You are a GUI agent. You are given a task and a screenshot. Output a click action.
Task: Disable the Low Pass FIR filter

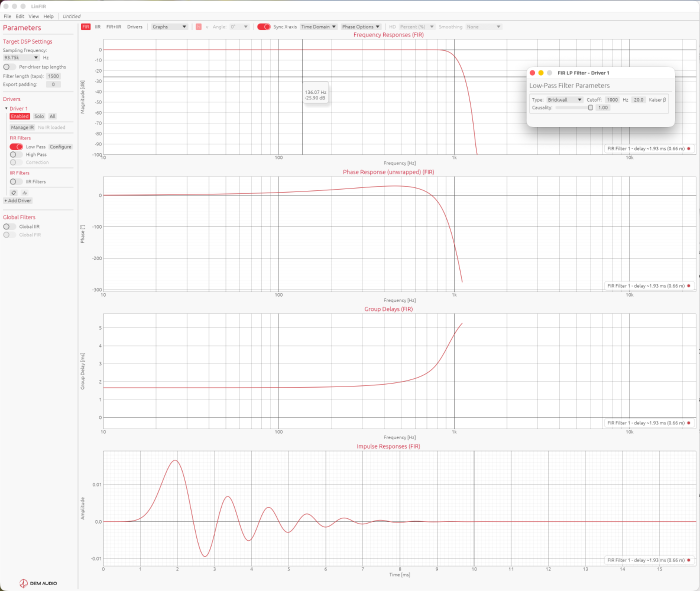16,147
